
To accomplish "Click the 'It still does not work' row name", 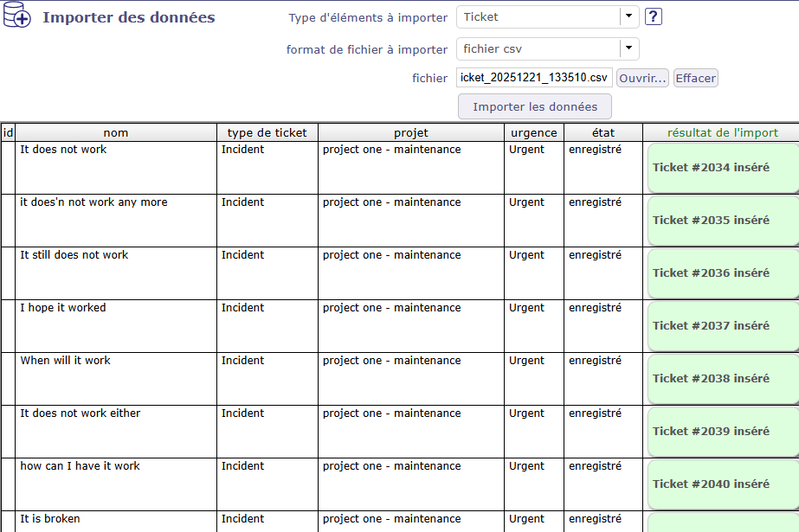I will [74, 255].
